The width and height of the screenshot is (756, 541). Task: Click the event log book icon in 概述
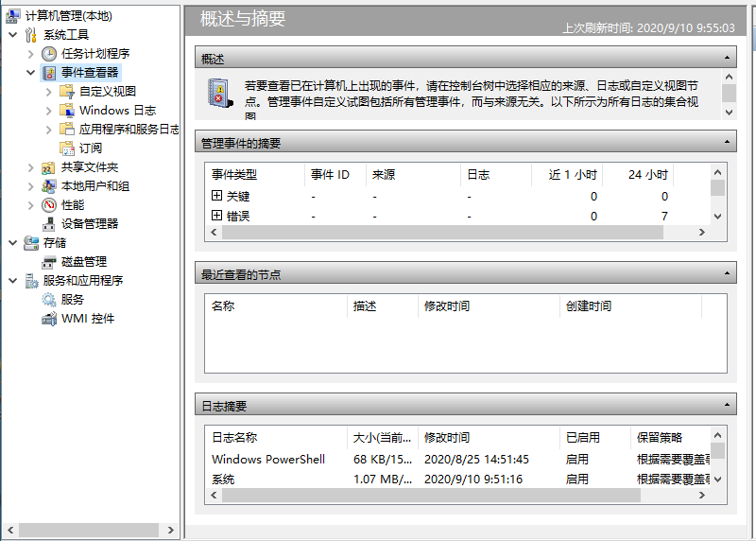tap(220, 93)
